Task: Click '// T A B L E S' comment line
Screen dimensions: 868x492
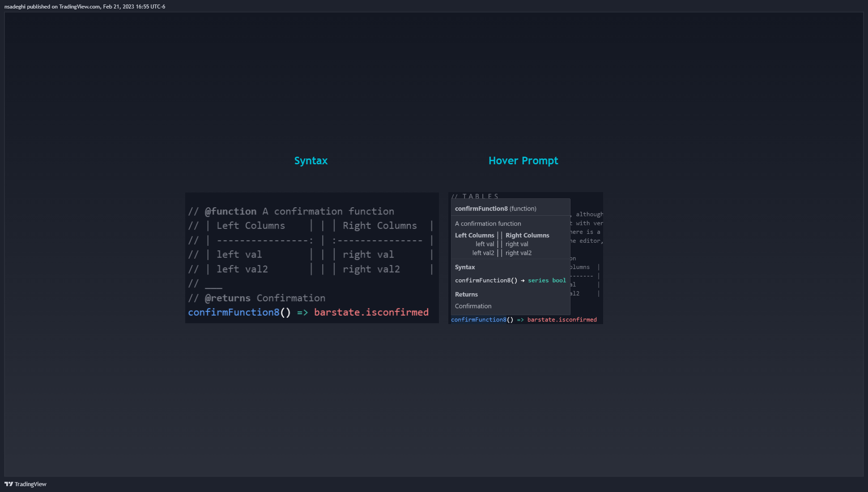Action: pyautogui.click(x=475, y=196)
